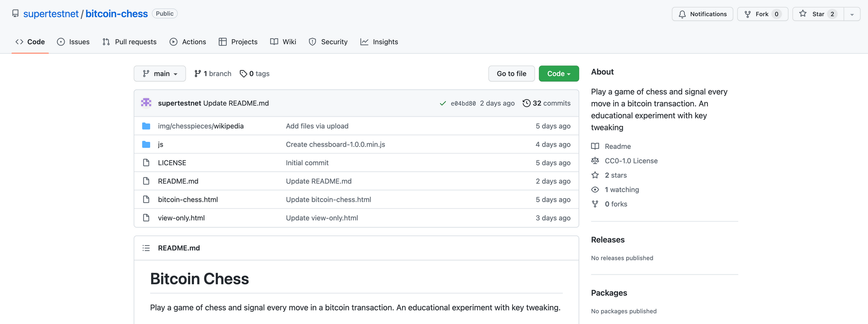Open commit message Update view-only.html

tap(322, 218)
